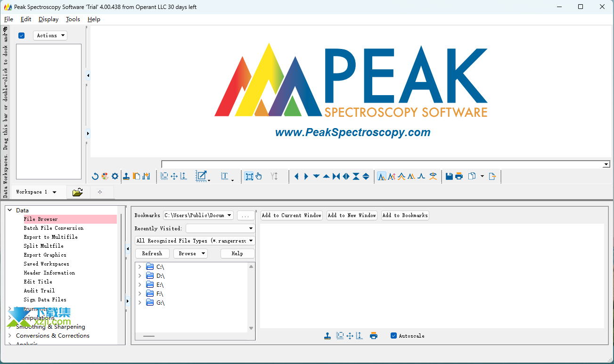Image resolution: width=614 pixels, height=364 pixels.
Task: Click the add-workspace plus tab
Action: pos(99,192)
